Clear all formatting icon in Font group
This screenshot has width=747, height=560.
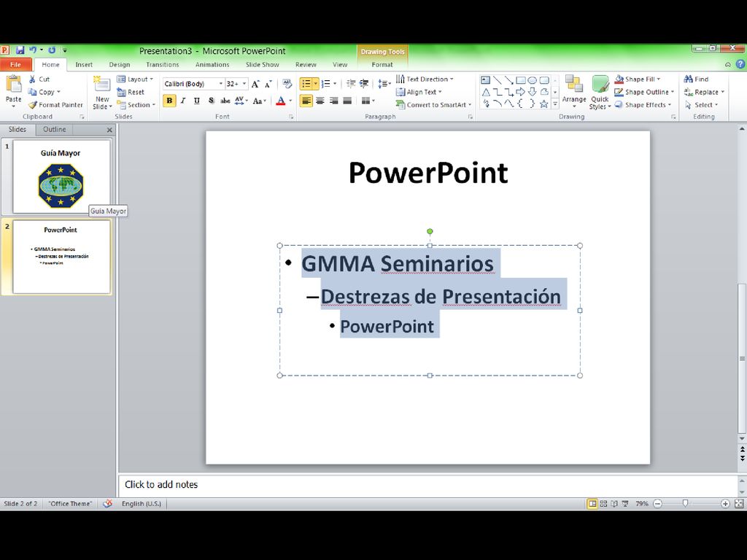pyautogui.click(x=287, y=84)
